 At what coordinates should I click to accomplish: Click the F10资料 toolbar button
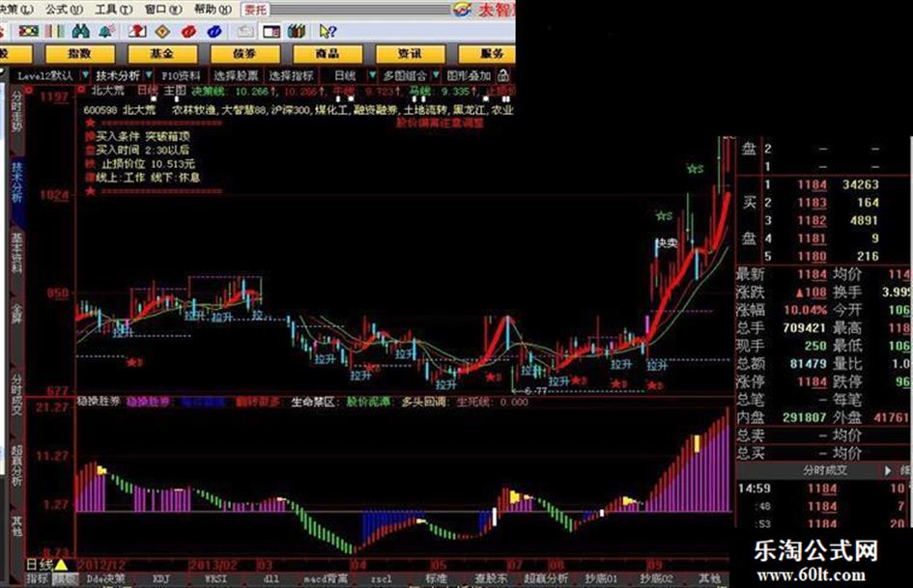[181, 75]
